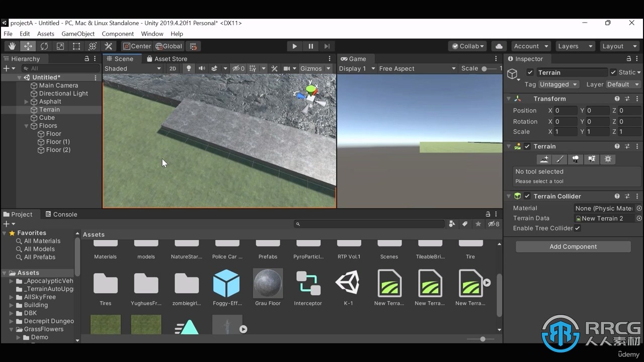Click the Add Component button
The height and width of the screenshot is (362, 644).
(573, 246)
